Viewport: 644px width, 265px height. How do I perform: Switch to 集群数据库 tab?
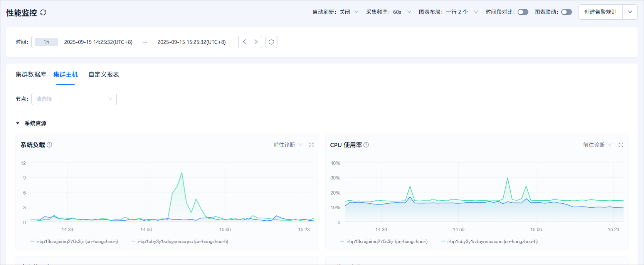tap(31, 74)
